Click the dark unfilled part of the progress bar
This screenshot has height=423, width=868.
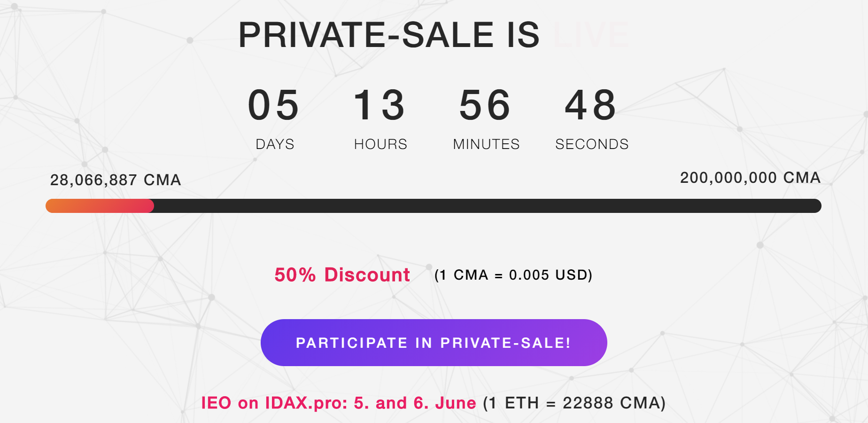pyautogui.click(x=488, y=206)
